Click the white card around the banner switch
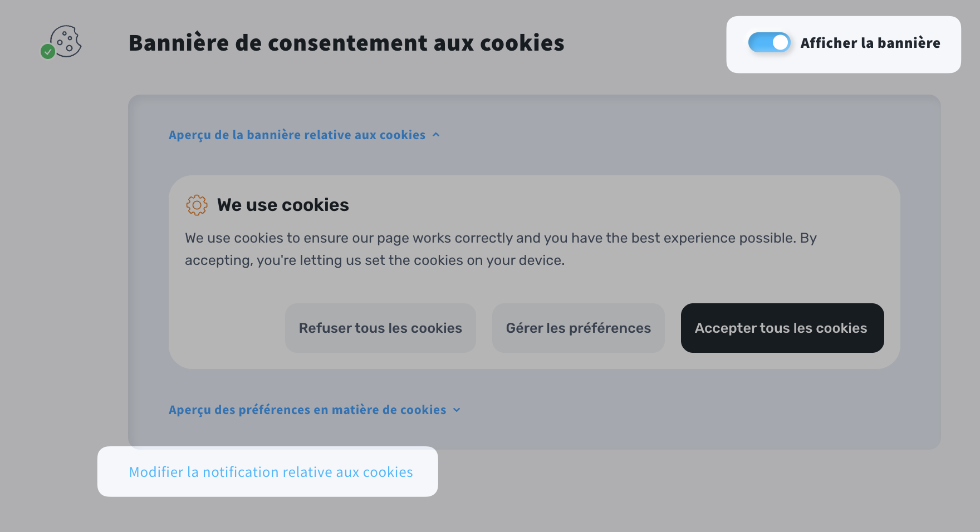Screen dimensions: 980x532 coord(844,63)
